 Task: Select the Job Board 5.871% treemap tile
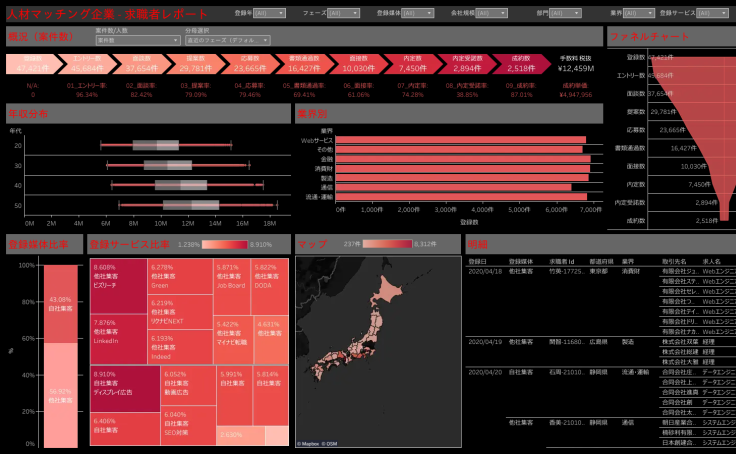[232, 286]
